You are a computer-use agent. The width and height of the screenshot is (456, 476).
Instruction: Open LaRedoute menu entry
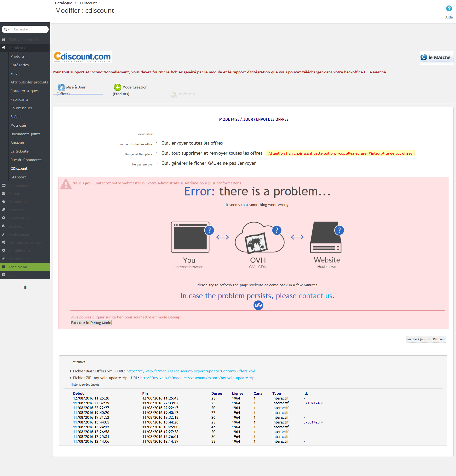tap(19, 151)
